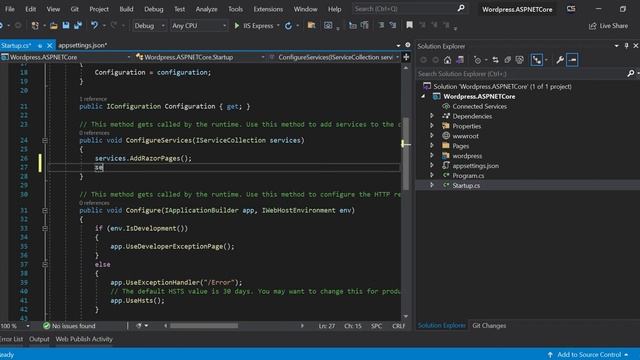Click the Refresh browser icon in toolbar
The width and height of the screenshot is (640, 360).
point(288,26)
